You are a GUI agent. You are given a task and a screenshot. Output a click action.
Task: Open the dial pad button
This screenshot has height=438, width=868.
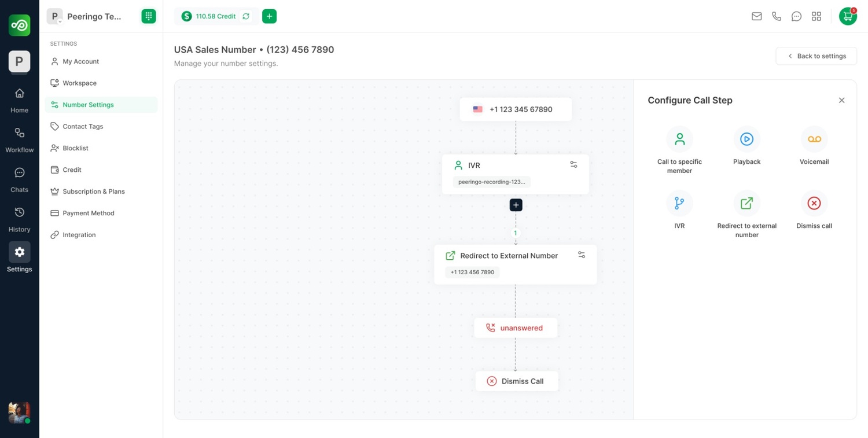tap(149, 16)
